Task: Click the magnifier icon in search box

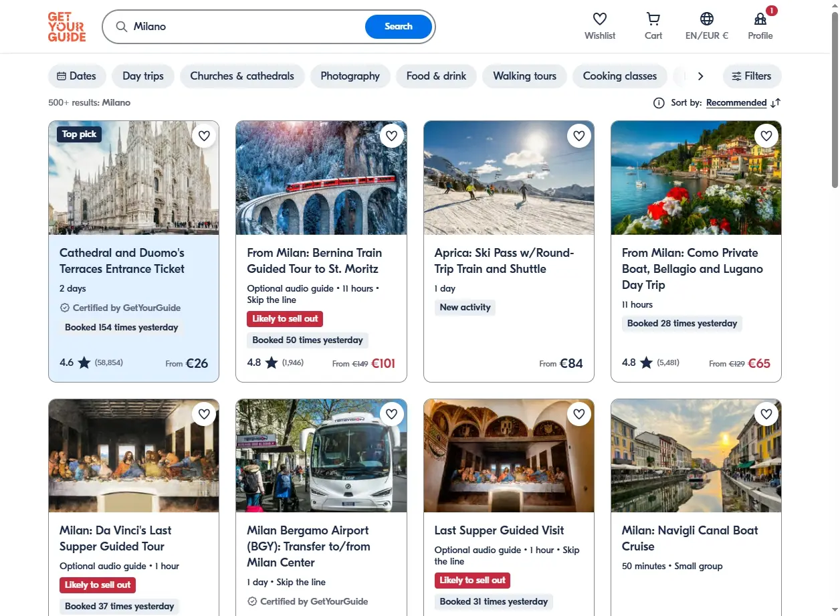Action: 122,27
